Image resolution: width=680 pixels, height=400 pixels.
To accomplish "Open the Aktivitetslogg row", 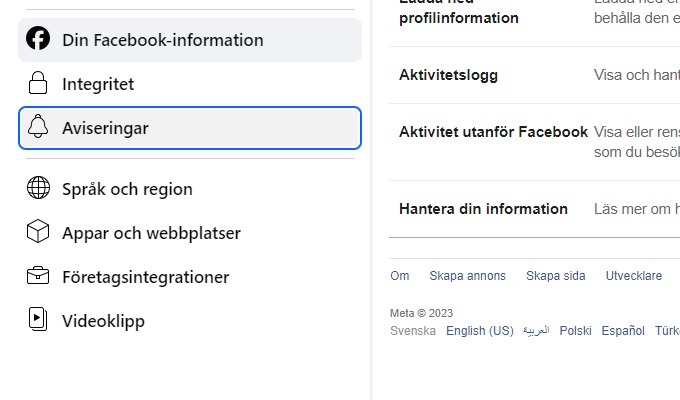I will click(x=534, y=75).
